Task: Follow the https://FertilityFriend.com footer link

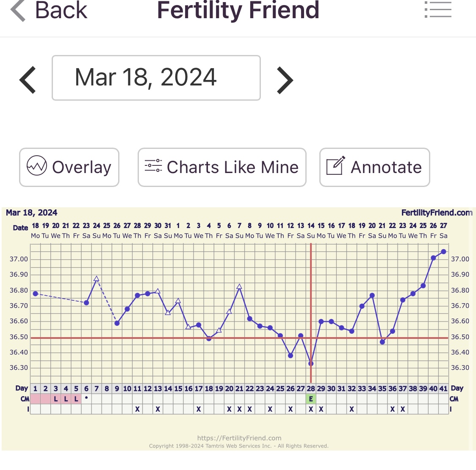Action: (x=239, y=438)
